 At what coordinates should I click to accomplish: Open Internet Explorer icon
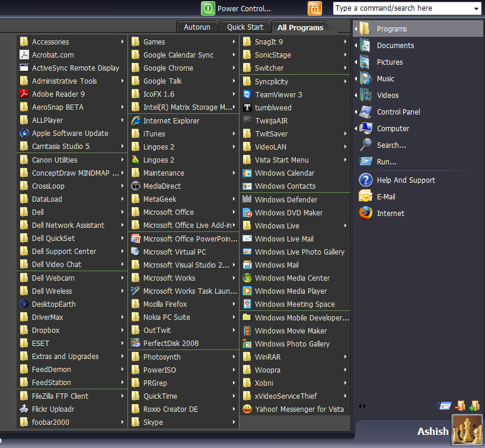(x=135, y=120)
